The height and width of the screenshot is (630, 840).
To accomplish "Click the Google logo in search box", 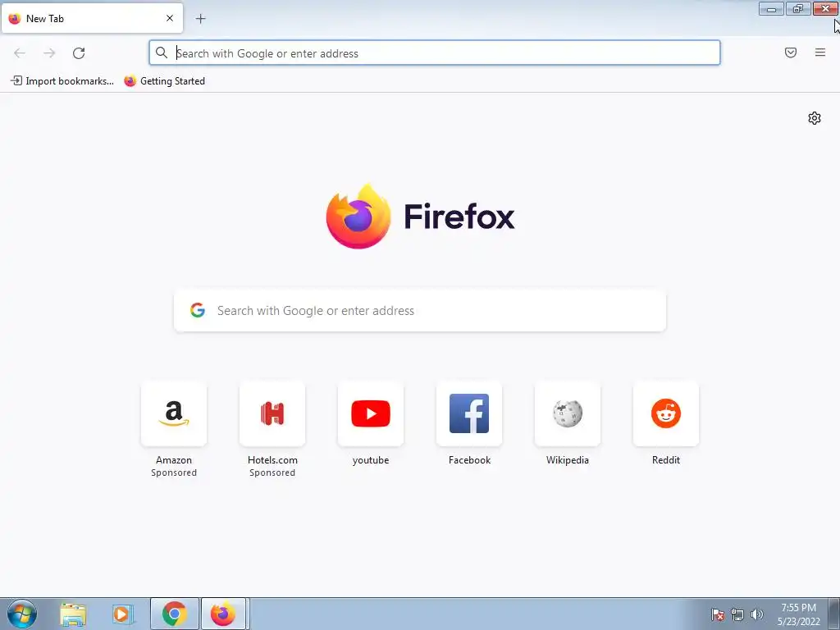I will [198, 310].
